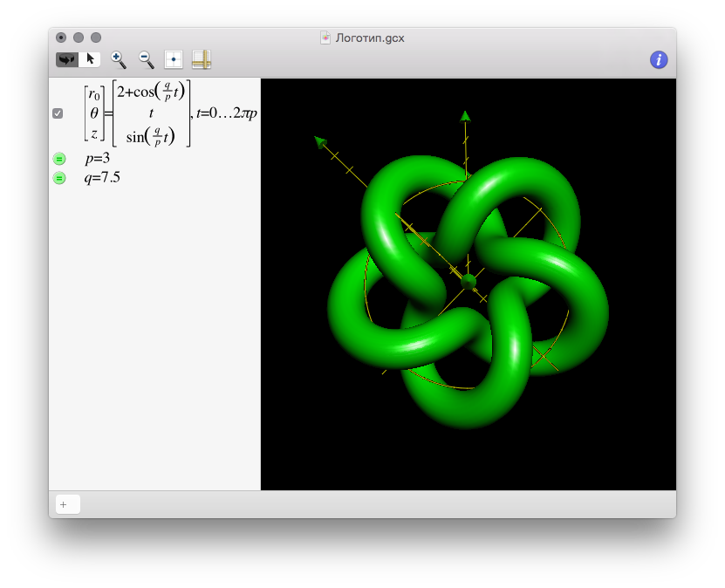
Task: Click green equals icon beside p=3
Action: pyautogui.click(x=58, y=159)
